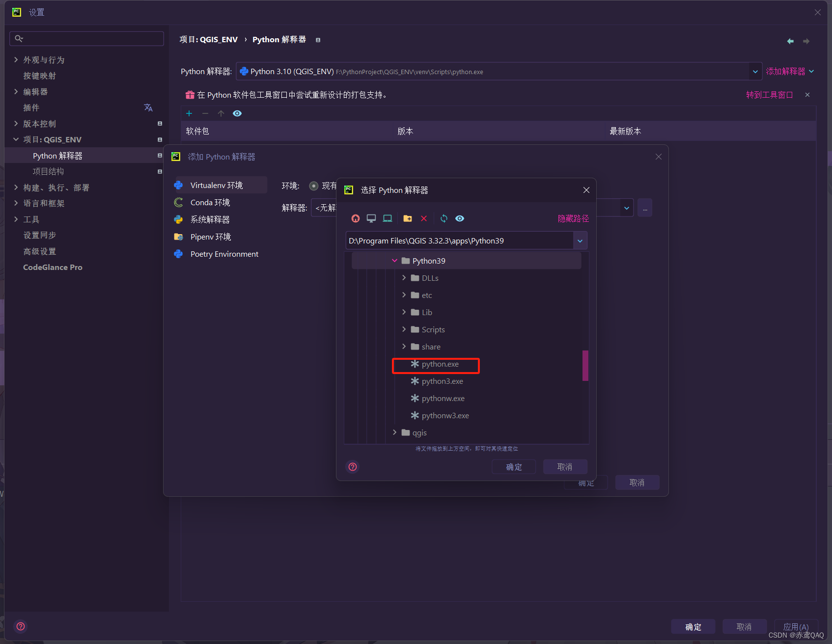The height and width of the screenshot is (644, 832).
Task: Click the browse ellipsis button for interpreter
Action: 645,208
